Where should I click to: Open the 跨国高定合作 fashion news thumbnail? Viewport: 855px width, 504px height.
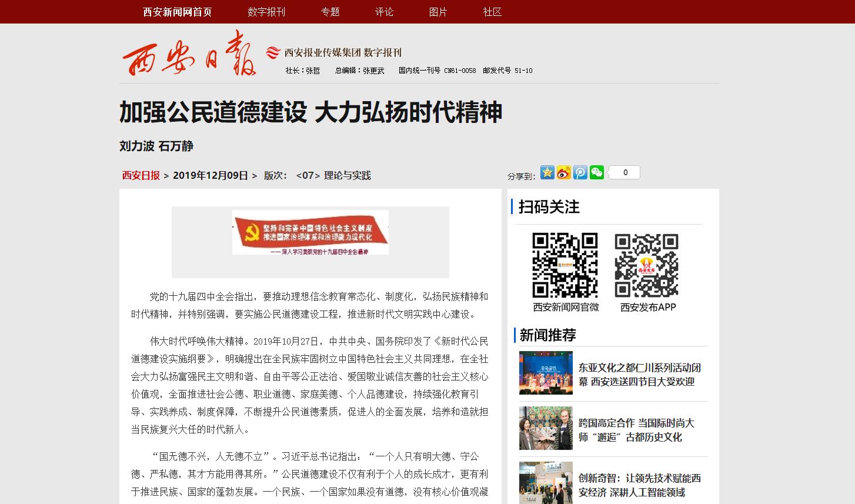[x=546, y=428]
